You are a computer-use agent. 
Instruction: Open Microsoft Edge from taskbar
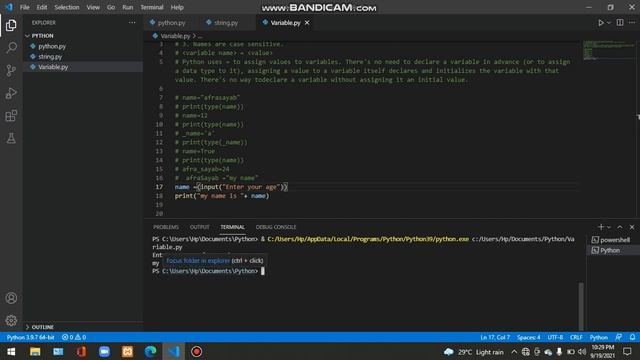click(151, 352)
